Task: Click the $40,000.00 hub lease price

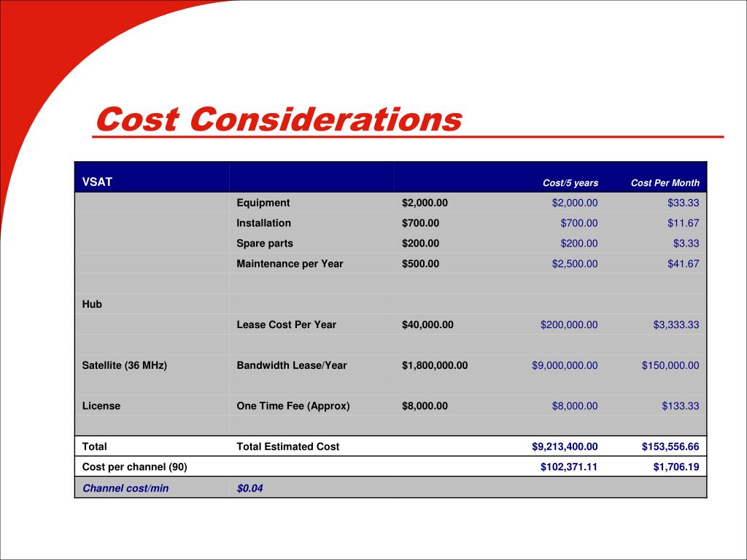Action: point(427,324)
